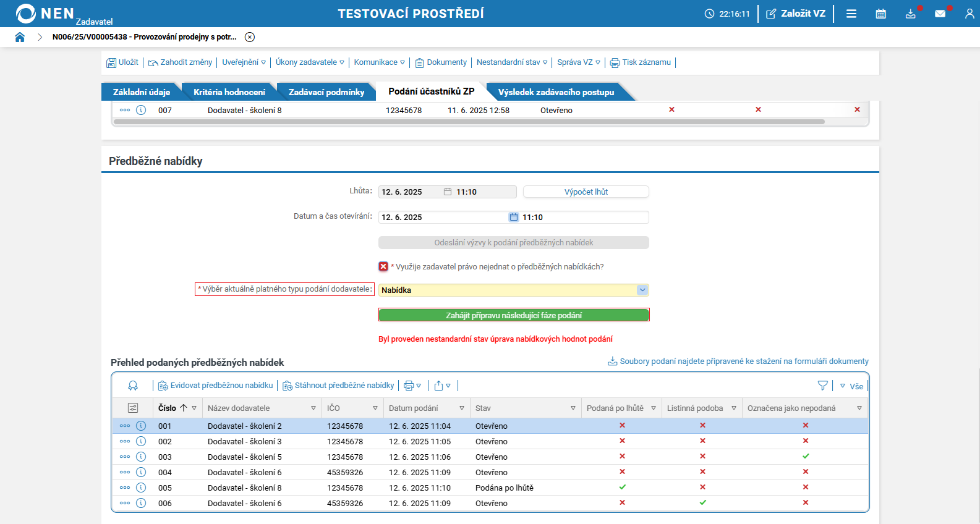Show info for row 003 supplier
This screenshot has height=524, width=980.
pos(141,457)
